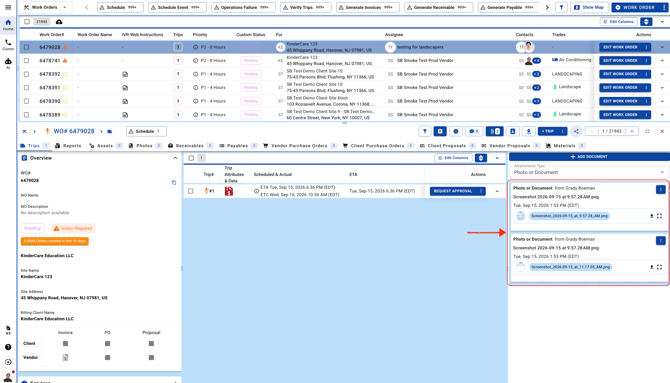Viewport: 670px width, 383px height.
Task: Go to Home in left sidebar
Action: tap(8, 25)
